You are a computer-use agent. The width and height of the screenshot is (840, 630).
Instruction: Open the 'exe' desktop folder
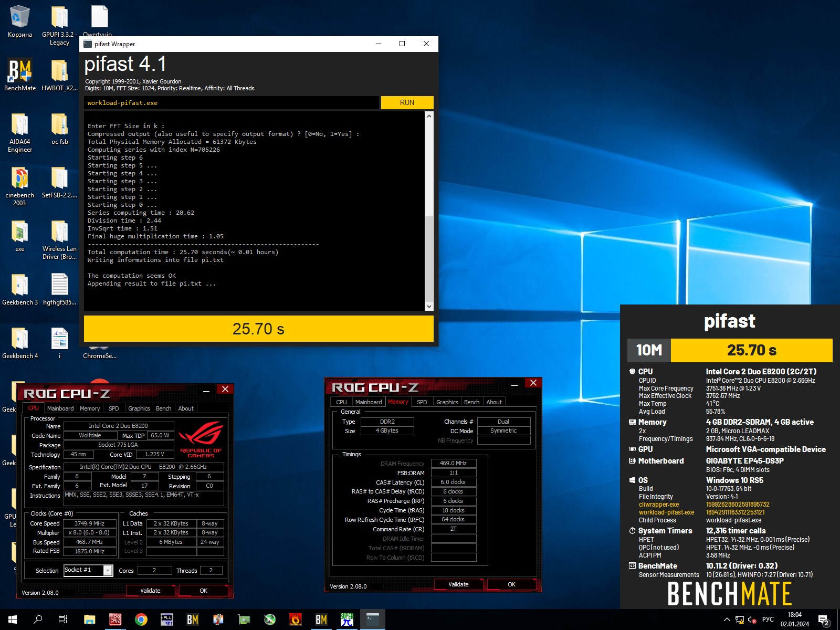[20, 236]
